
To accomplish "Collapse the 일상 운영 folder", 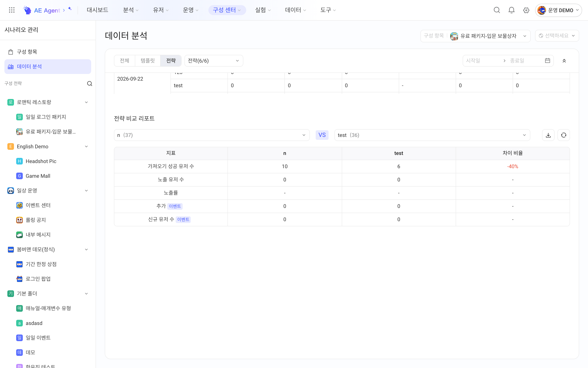I will pyautogui.click(x=86, y=191).
